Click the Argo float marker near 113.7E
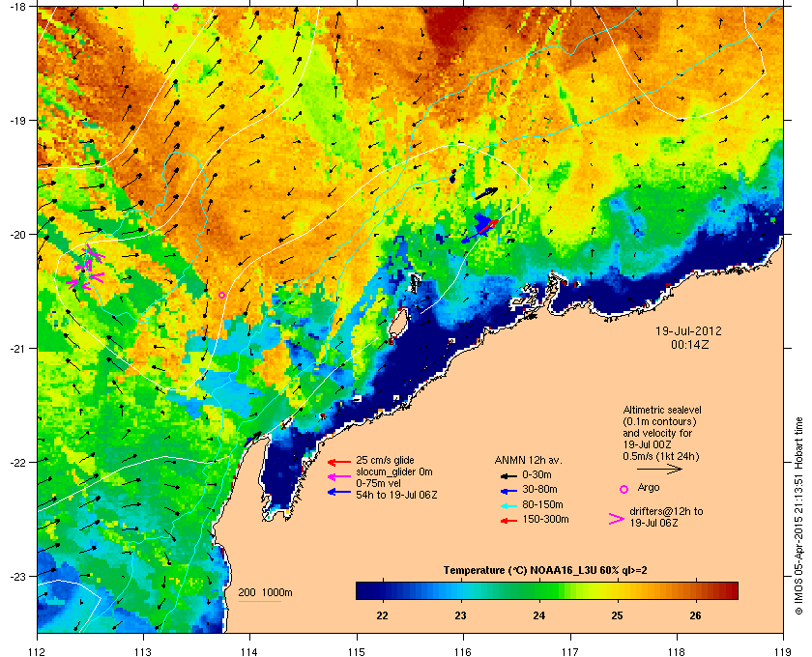Image resolution: width=812 pixels, height=657 pixels. (221, 295)
